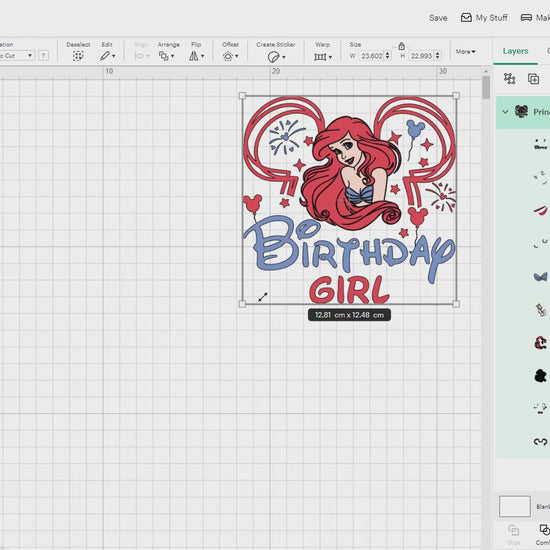Expand the Arrange dropdown arrow
Screen dimensions: 550x550
173,56
